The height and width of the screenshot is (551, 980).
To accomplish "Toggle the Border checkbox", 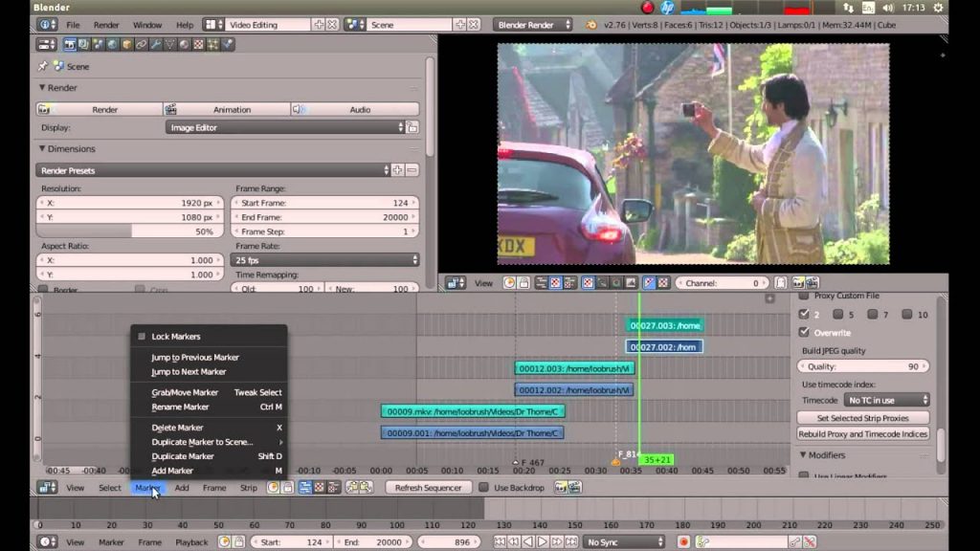I will [43, 289].
